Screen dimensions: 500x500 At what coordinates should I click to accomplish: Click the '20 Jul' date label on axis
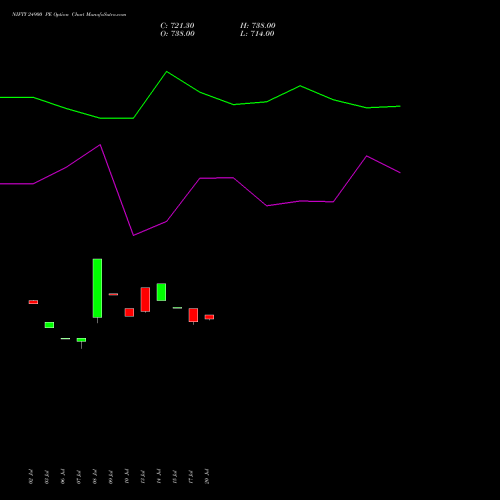207,477
